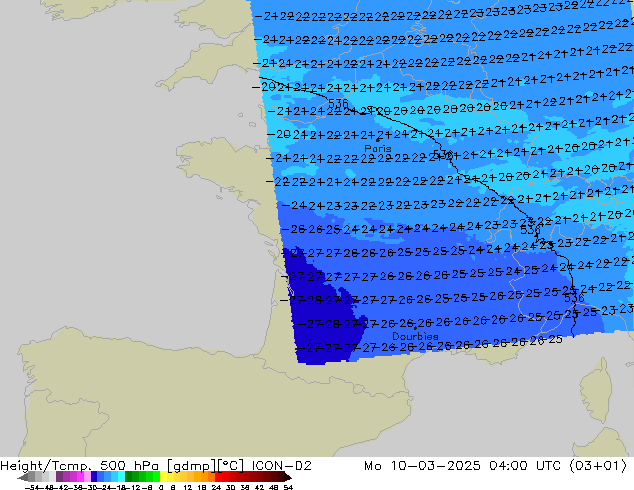
Task: Click the ICON-D2 model name in the title
Action: click(281, 466)
